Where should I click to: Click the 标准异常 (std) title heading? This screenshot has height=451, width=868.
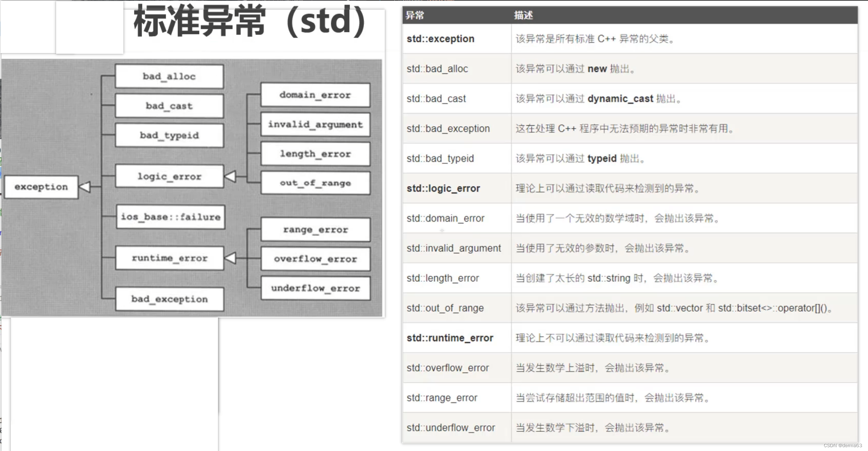[250, 21]
